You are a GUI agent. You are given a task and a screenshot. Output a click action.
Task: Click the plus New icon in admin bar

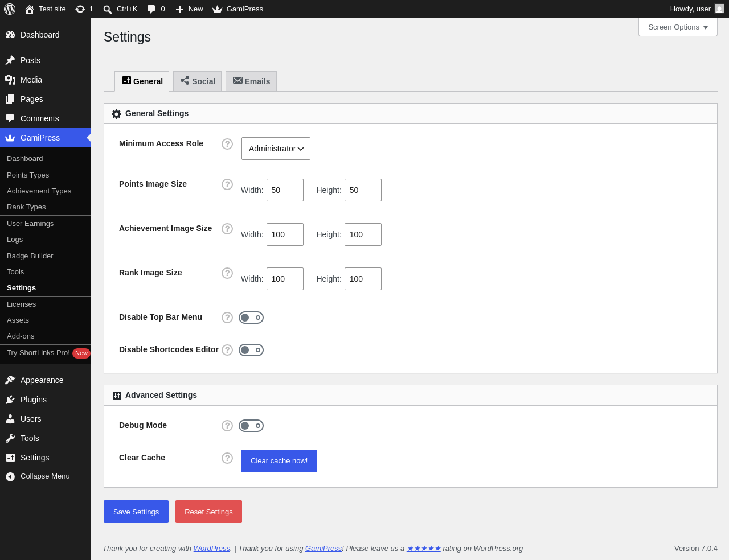[179, 9]
